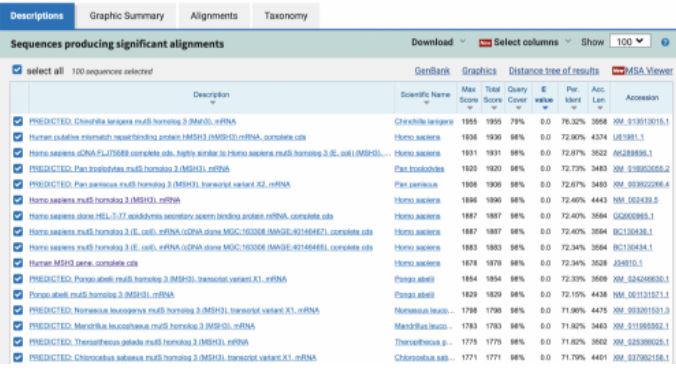Switch to the Taxonomy tab
The width and height of the screenshot is (676, 372).
pos(286,16)
